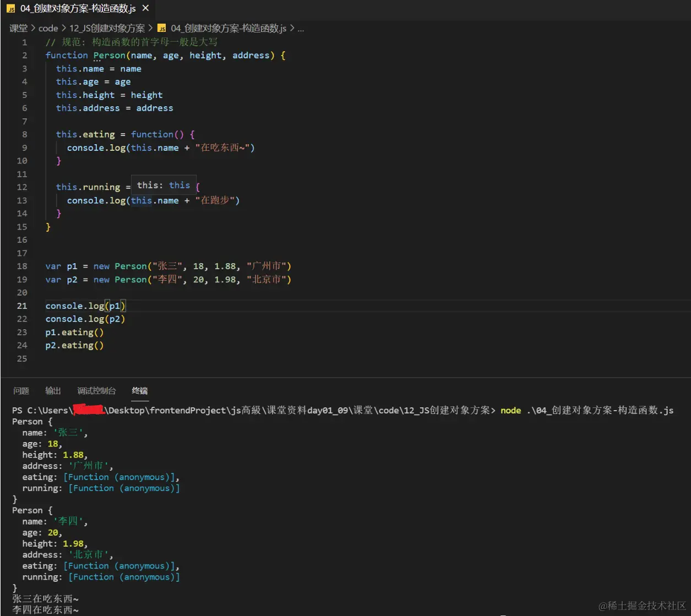The width and height of the screenshot is (691, 616).
Task: Open the 12_JS创建对象方案 breadcrumb folder
Action: (x=107, y=28)
